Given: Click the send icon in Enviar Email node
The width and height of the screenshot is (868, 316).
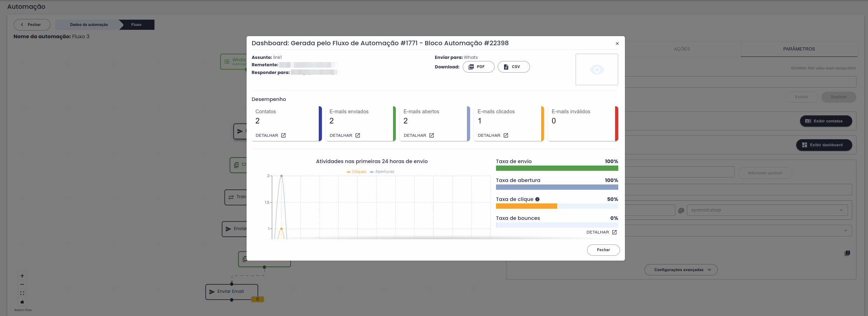Looking at the screenshot, I should (x=212, y=292).
